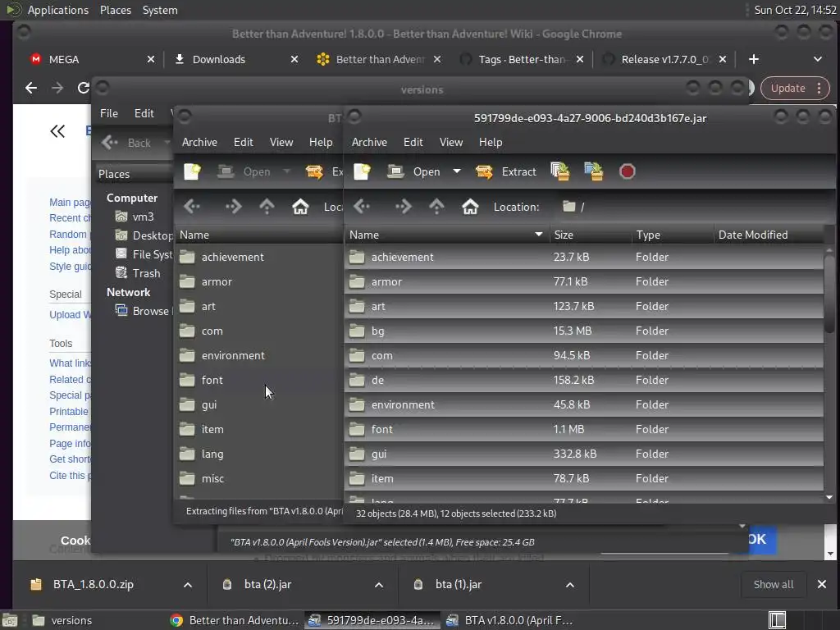Open the Archive menu in the jar window
Image resolution: width=840 pixels, height=630 pixels.
click(369, 142)
